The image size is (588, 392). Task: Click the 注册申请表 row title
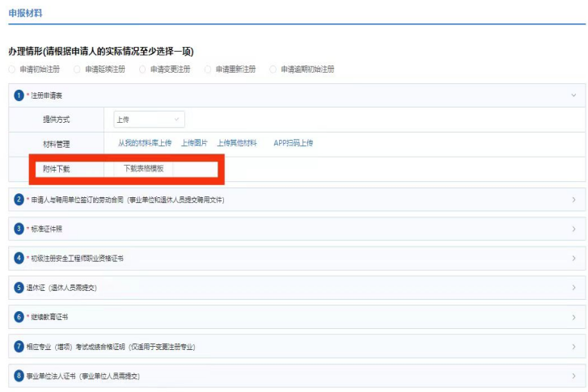(x=46, y=96)
